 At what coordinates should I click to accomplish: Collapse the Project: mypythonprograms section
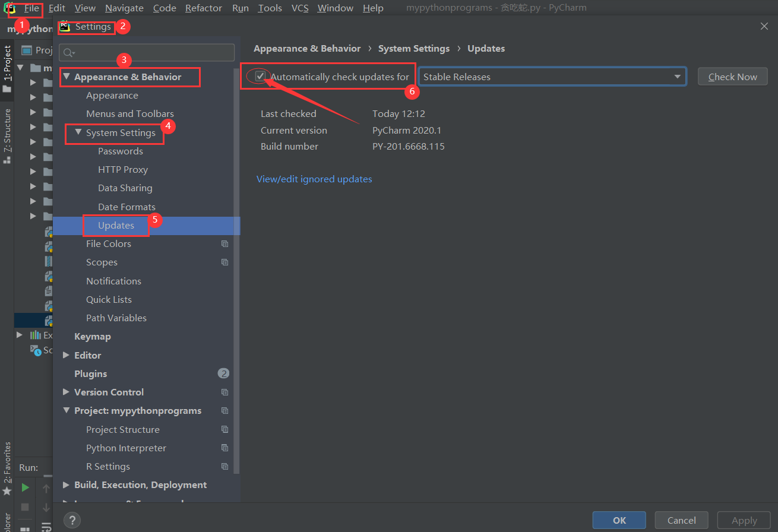[x=67, y=410]
